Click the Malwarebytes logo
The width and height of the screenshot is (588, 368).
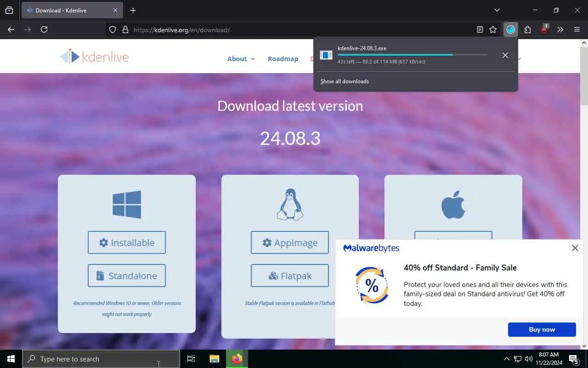pos(371,248)
